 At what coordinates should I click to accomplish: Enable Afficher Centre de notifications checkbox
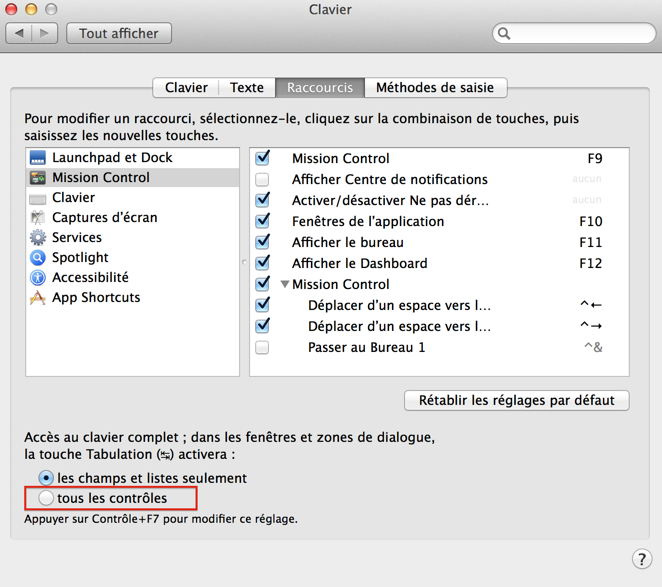262,179
